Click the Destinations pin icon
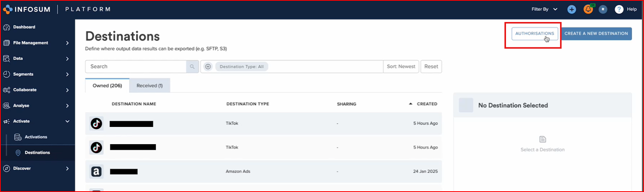This screenshot has height=192, width=644. point(18,153)
